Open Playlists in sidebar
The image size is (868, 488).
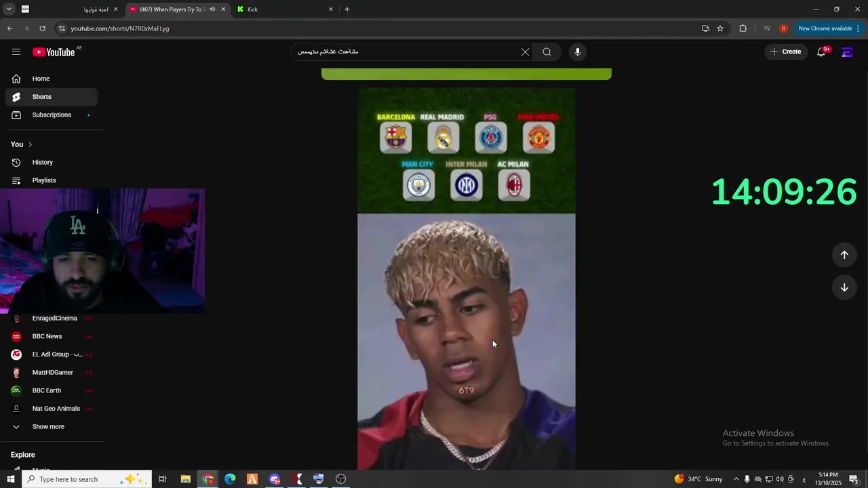[51, 180]
